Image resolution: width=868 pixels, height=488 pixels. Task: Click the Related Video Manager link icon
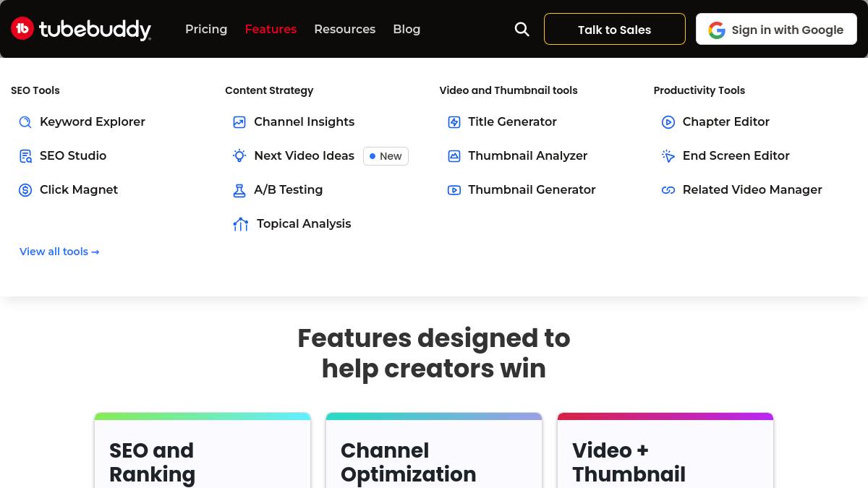(668, 190)
